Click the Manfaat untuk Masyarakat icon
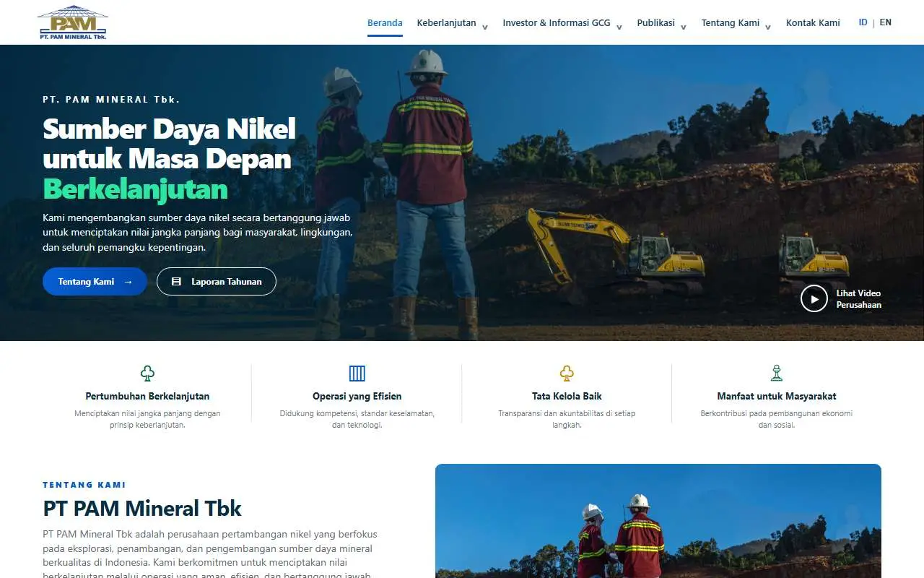924x578 pixels. pyautogui.click(x=777, y=374)
